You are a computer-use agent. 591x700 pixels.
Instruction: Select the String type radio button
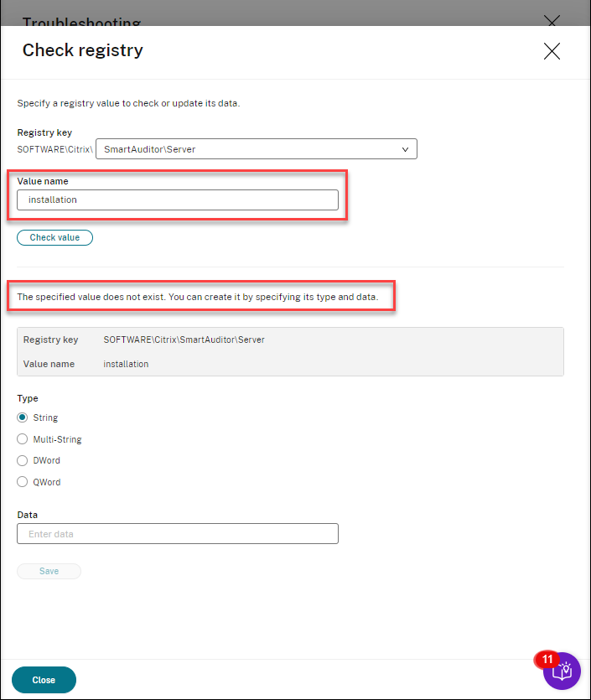click(23, 417)
